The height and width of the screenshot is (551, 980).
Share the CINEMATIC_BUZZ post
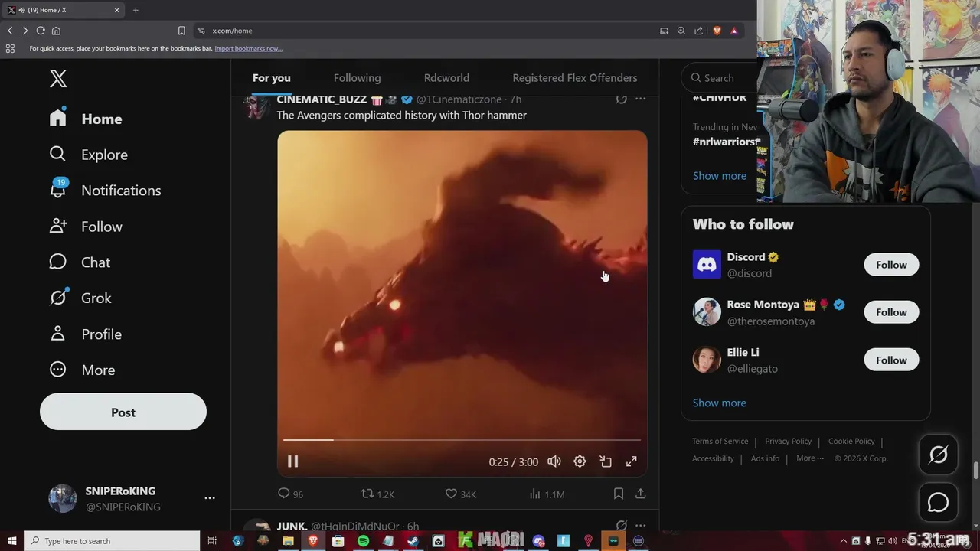pyautogui.click(x=640, y=494)
